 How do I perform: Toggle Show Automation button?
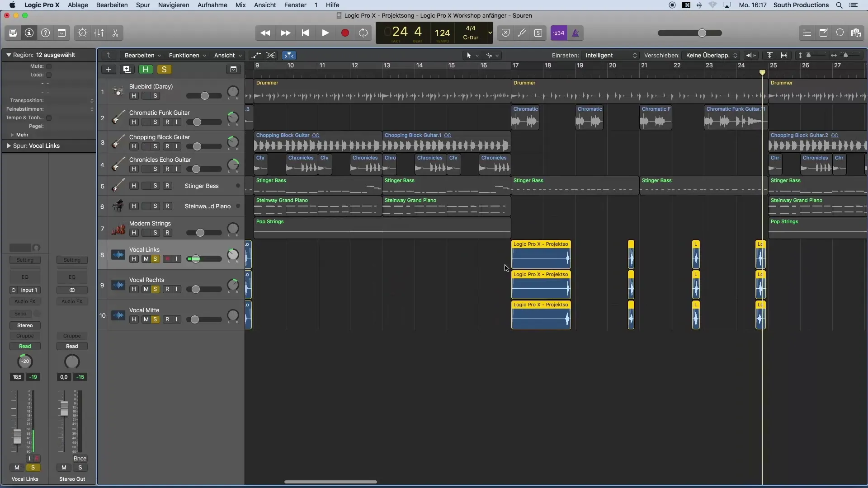pos(255,56)
